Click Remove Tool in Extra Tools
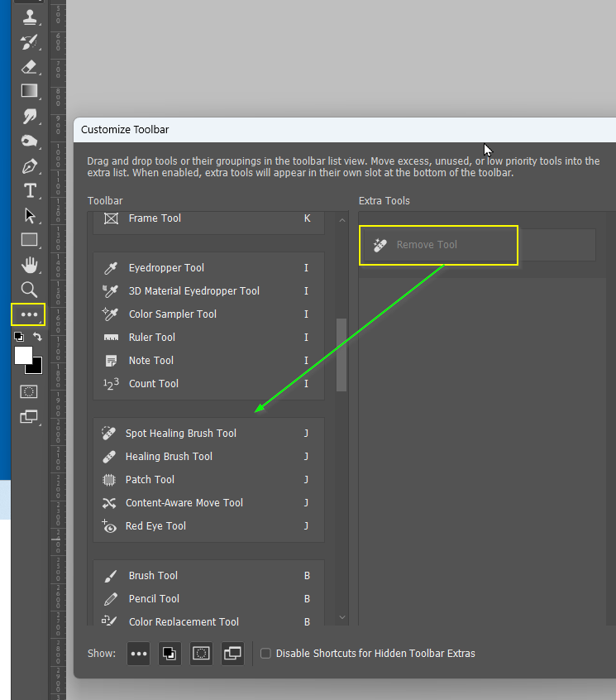616x700 pixels. coord(480,245)
